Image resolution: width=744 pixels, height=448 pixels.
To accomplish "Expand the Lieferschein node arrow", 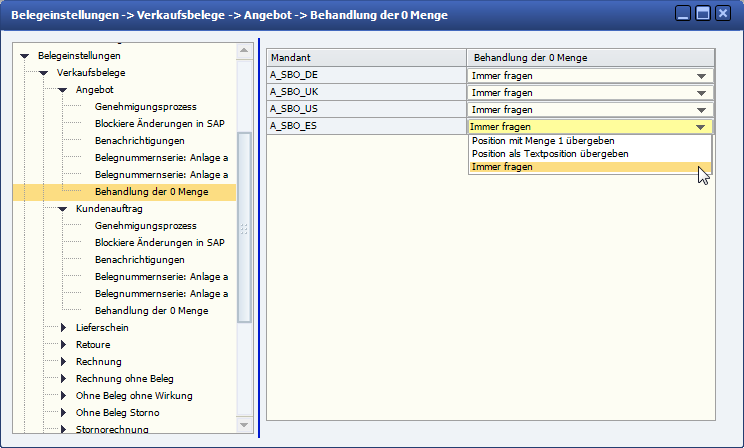I will click(62, 327).
